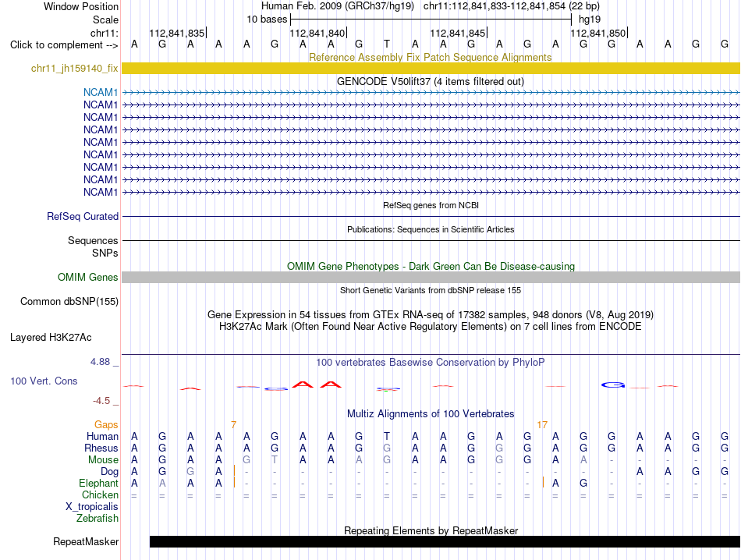Image resolution: width=741 pixels, height=560 pixels.
Task: Click the RefSeq genes from NCBI title
Action: tap(431, 205)
